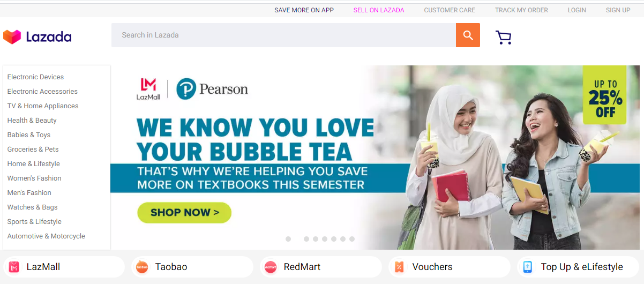
Task: Click the Up To 25% Off badge
Action: coord(605,95)
